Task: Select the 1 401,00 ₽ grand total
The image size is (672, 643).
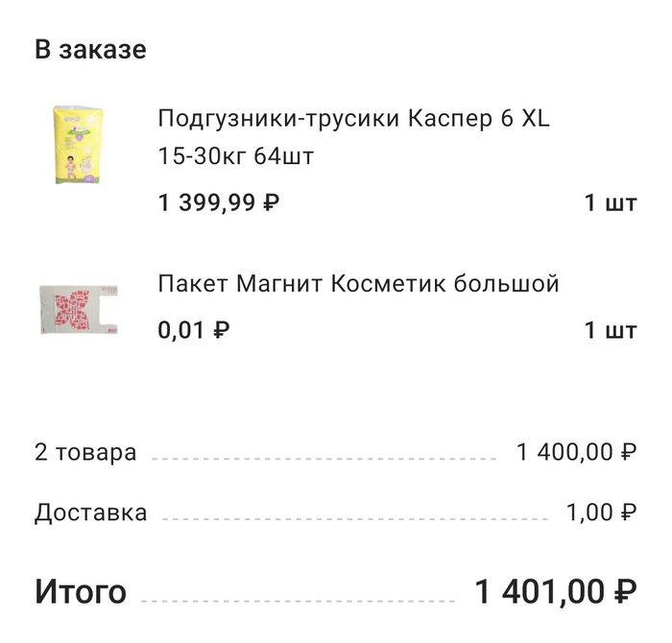Action: coord(555,591)
